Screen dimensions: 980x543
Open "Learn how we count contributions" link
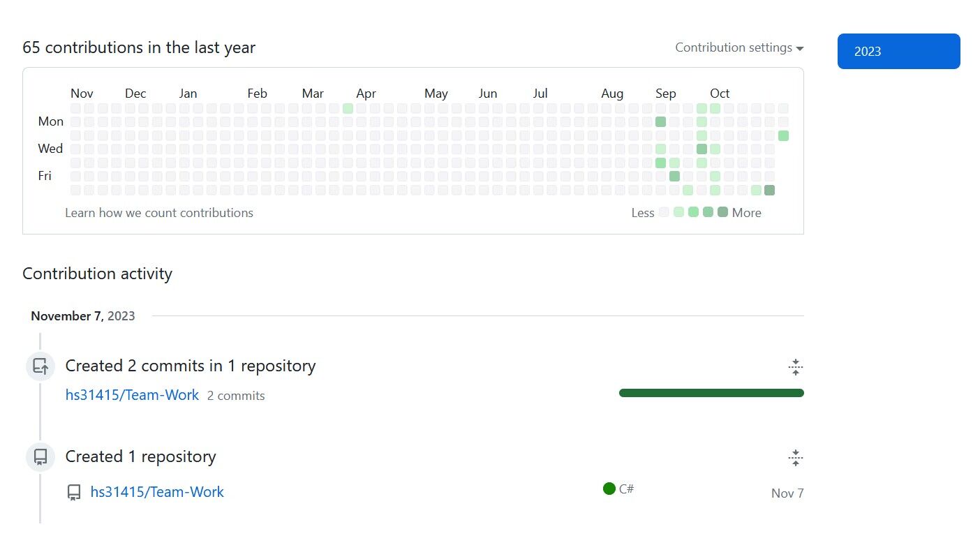[159, 213]
